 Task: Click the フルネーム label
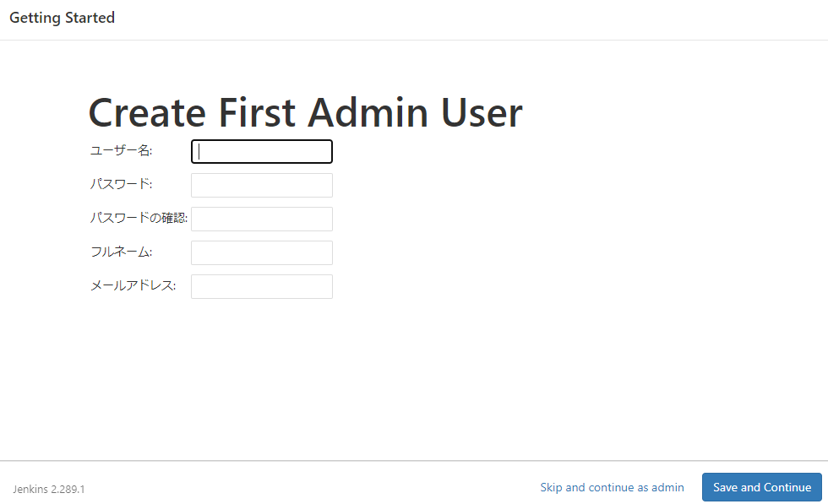coord(121,252)
